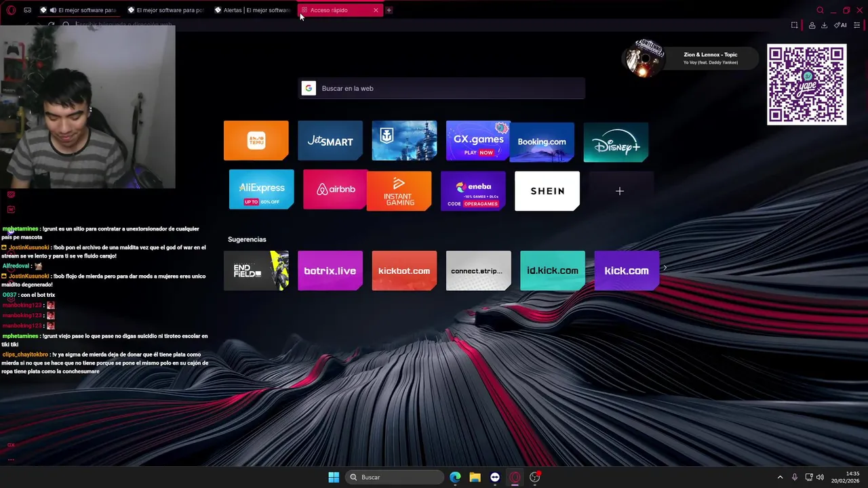This screenshot has height=488, width=868.
Task: Open the volume tray icon
Action: tap(820, 477)
